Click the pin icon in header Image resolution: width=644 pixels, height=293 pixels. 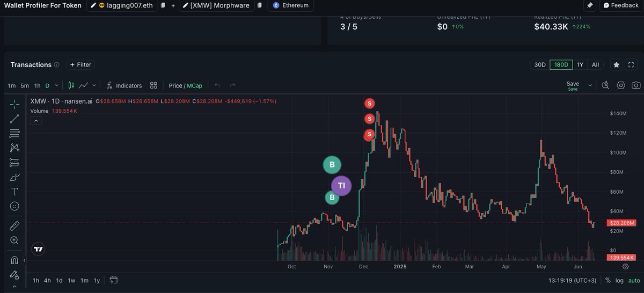tap(590, 5)
